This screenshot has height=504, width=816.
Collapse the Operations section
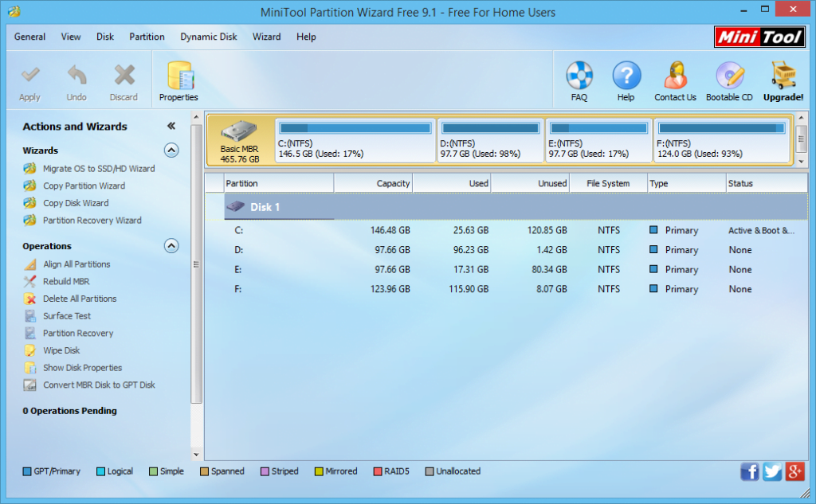click(171, 245)
